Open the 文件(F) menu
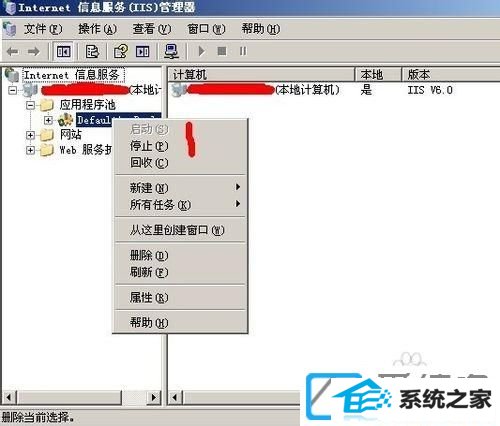This screenshot has width=500, height=426. coord(43,29)
